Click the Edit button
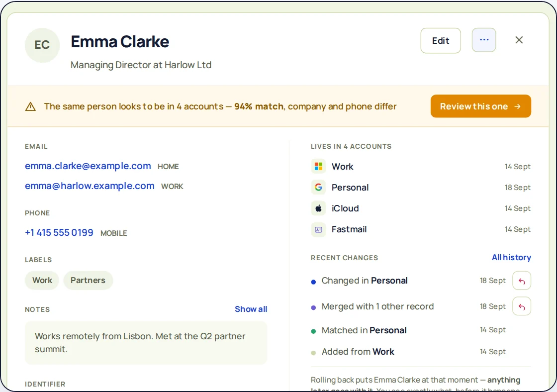This screenshot has height=392, width=557. [x=441, y=40]
